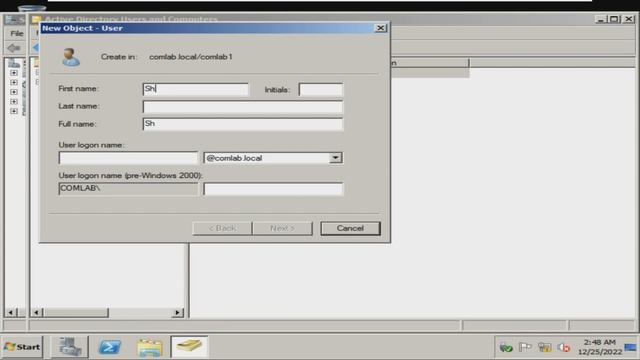Minimize the Active Directory Users and Computers window
Image resolution: width=640 pixels, height=360 pixels.
600,19
